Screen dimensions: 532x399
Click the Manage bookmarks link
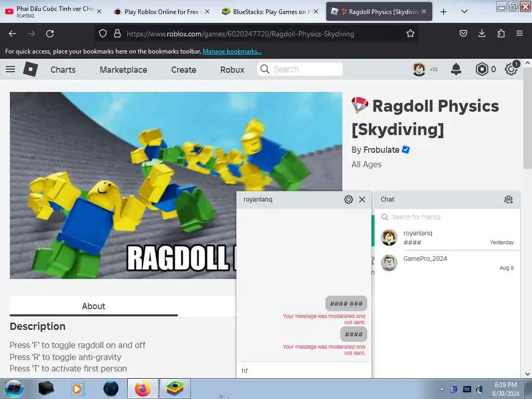point(232,51)
